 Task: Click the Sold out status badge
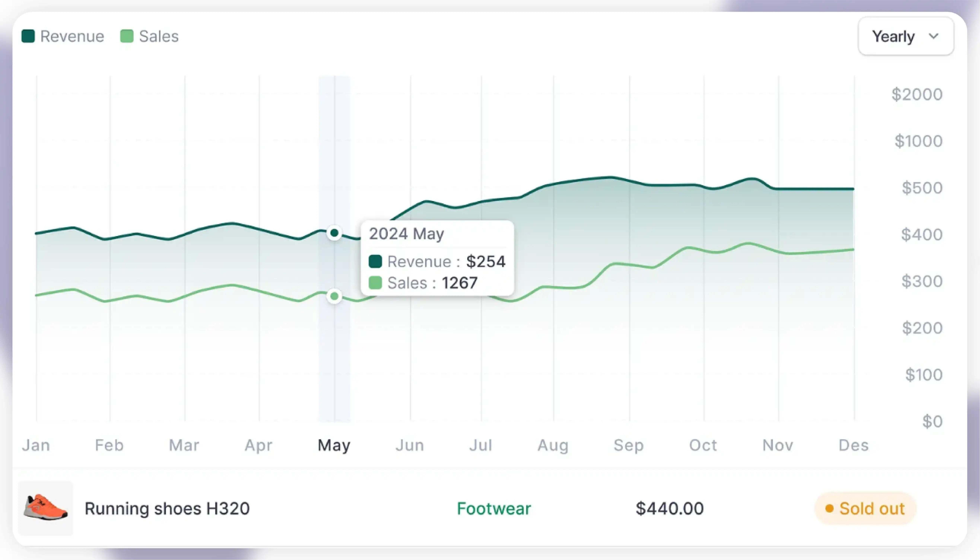point(865,508)
